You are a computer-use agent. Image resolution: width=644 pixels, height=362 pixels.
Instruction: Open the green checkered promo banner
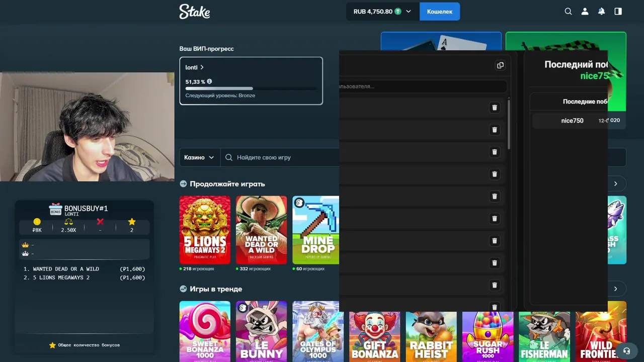point(566,41)
